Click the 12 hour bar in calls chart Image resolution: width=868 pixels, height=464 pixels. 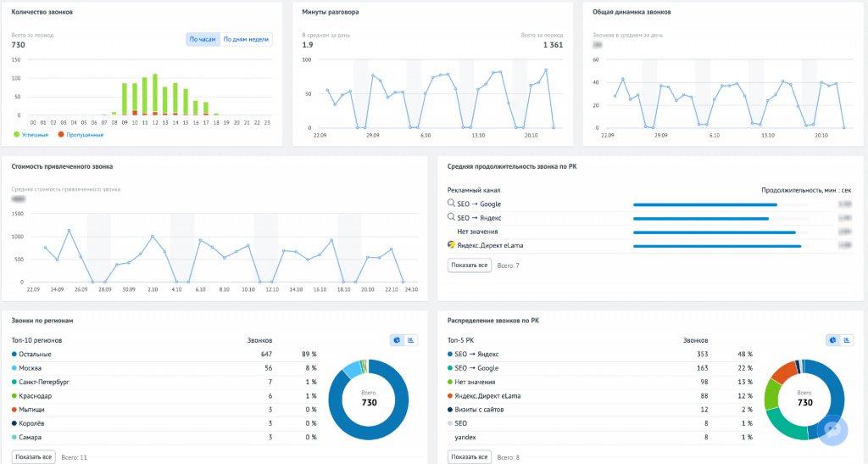pos(155,94)
